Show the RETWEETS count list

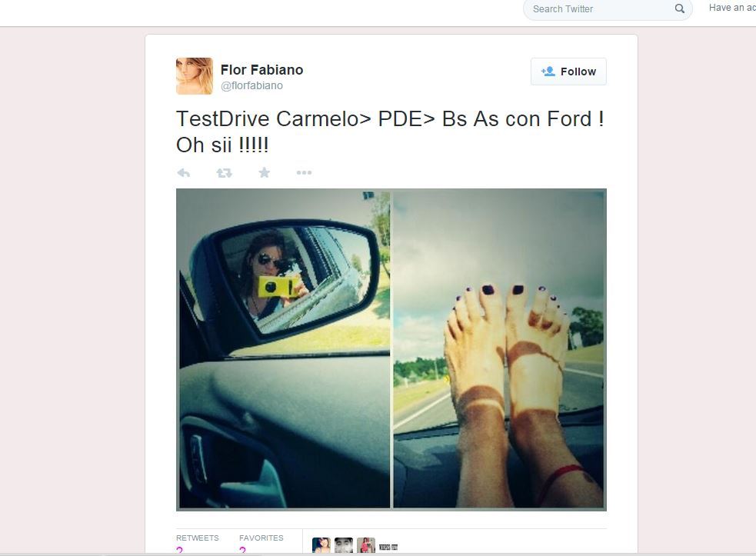click(197, 543)
